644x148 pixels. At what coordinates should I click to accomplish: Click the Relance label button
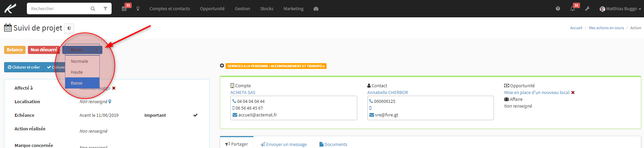click(15, 50)
